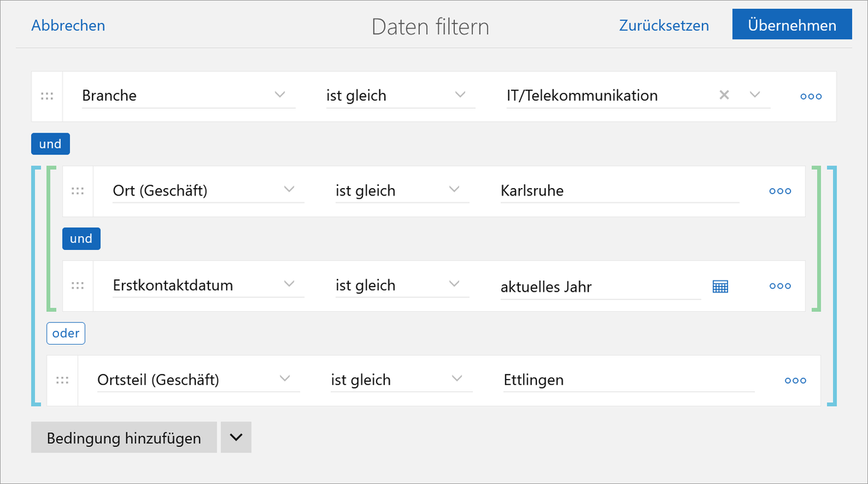Open more options for the Ortsteil (Geschäft) row
This screenshot has width=868, height=484.
tap(795, 380)
